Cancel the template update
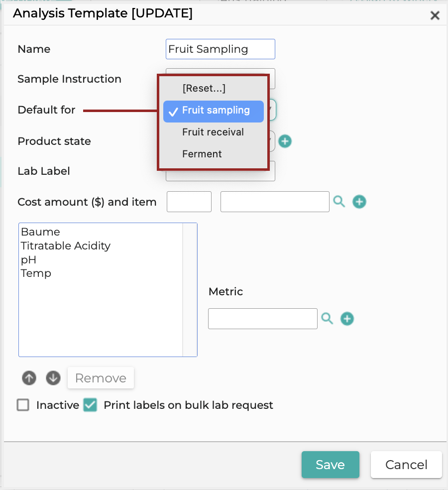Viewport: 448px width, 490px height. 406,465
